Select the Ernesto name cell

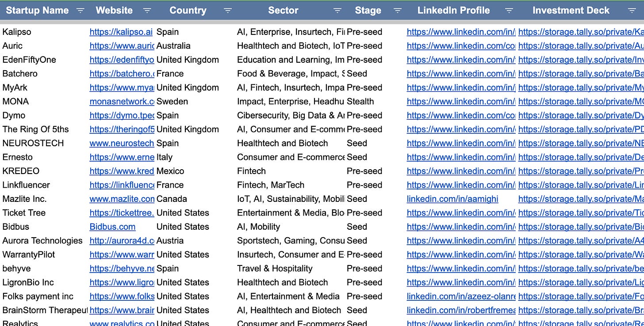tap(18, 157)
